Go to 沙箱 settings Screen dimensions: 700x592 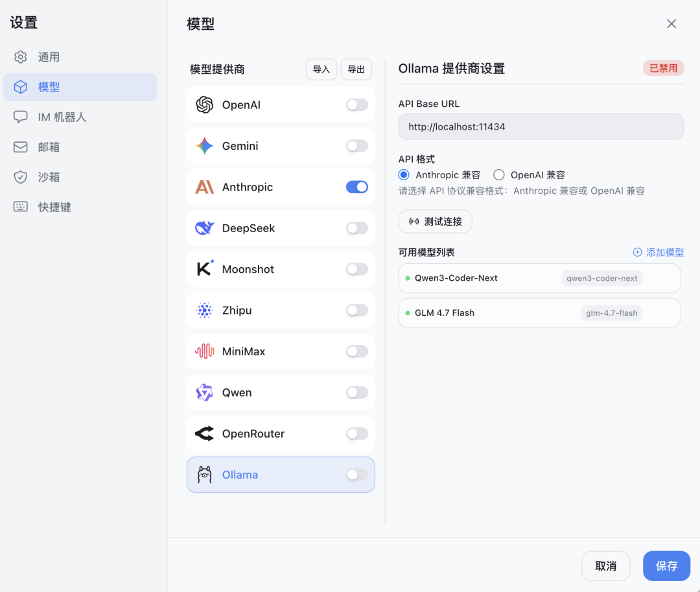[80, 177]
